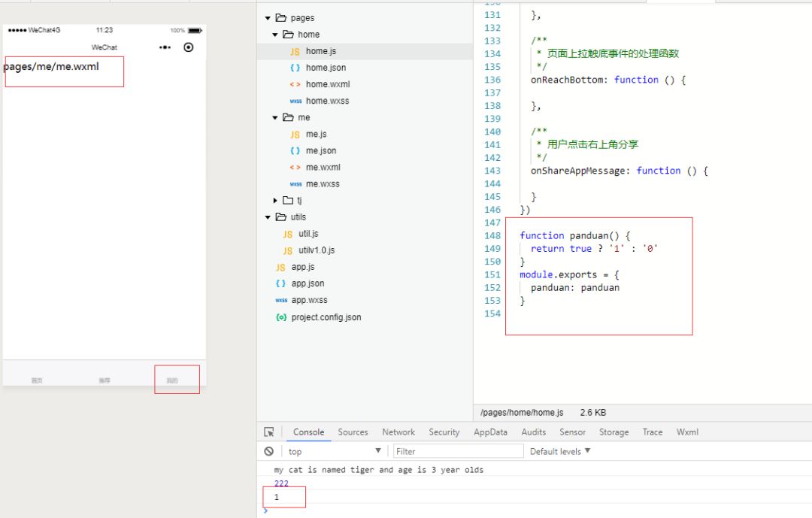
Task: Click the console Filter input field
Action: [459, 451]
